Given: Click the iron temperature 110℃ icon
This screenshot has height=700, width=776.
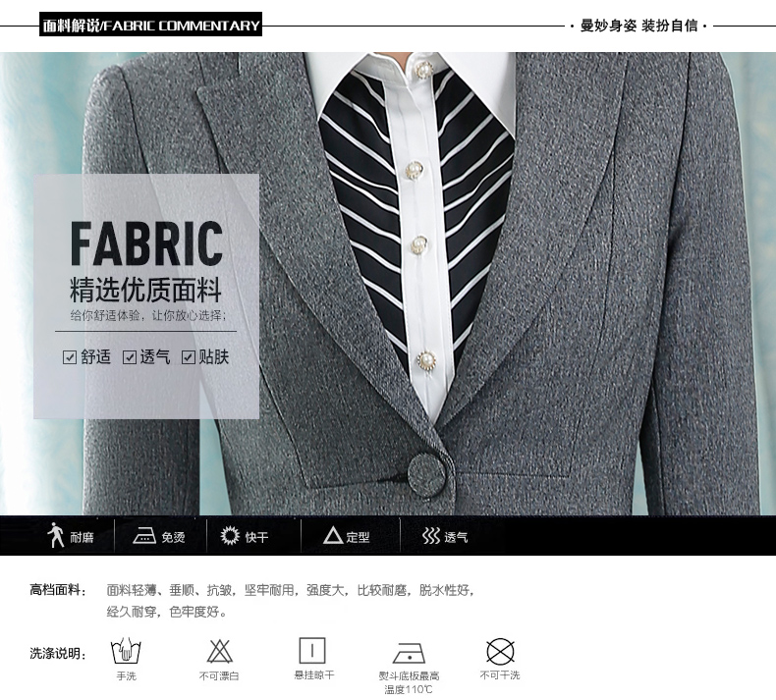Looking at the screenshot, I should (x=409, y=653).
